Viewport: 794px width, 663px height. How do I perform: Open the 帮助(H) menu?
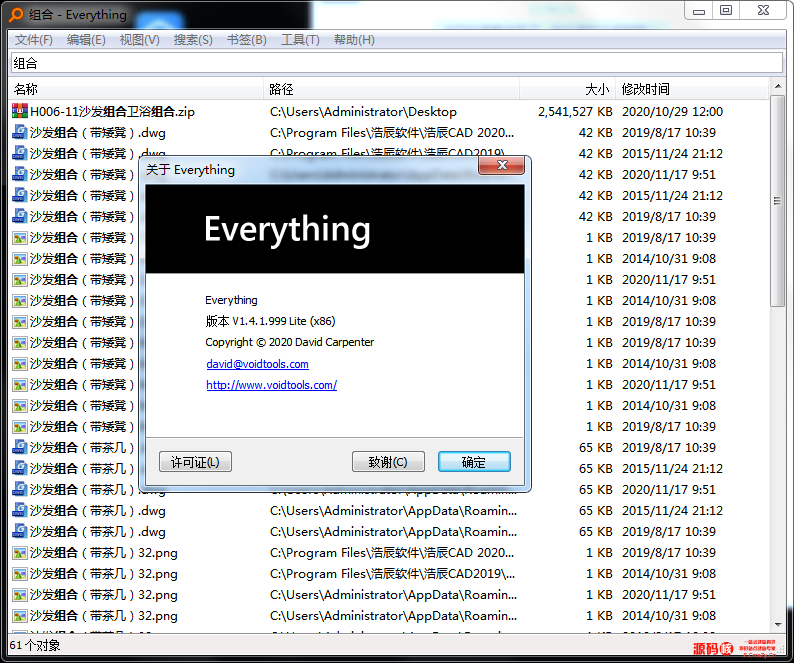coord(354,40)
